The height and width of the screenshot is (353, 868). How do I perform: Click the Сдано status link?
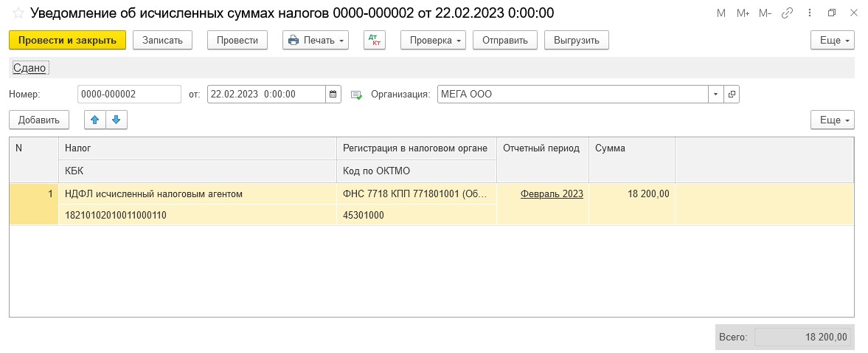tap(29, 68)
